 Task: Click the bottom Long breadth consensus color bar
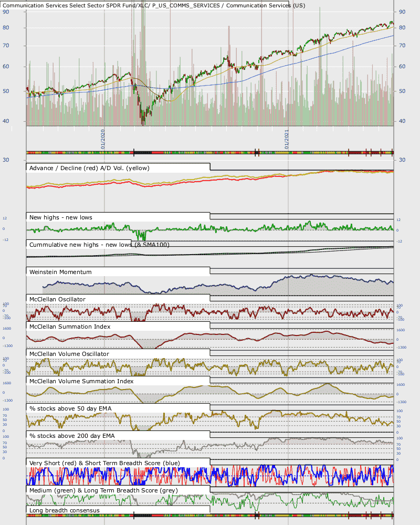click(210, 516)
